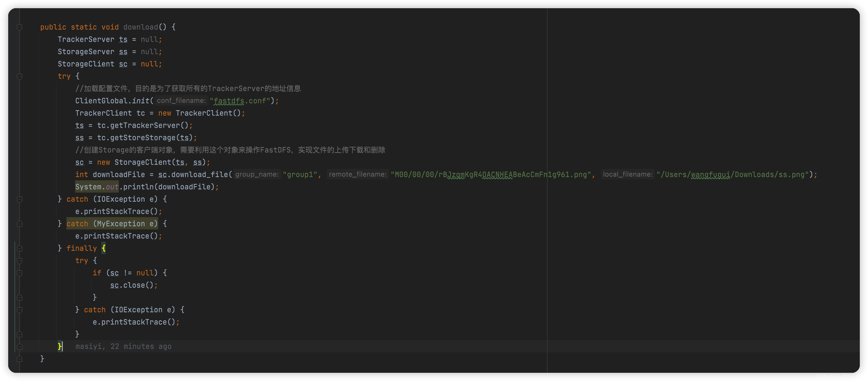Click tc.getStoreStorage(ts) call
The width and height of the screenshot is (868, 381).
[x=145, y=138]
